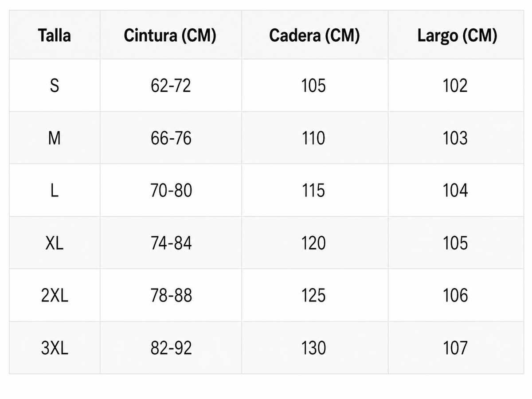This screenshot has width=532, height=399.
Task: Click the hip value 105 in row S
Action: tap(313, 85)
